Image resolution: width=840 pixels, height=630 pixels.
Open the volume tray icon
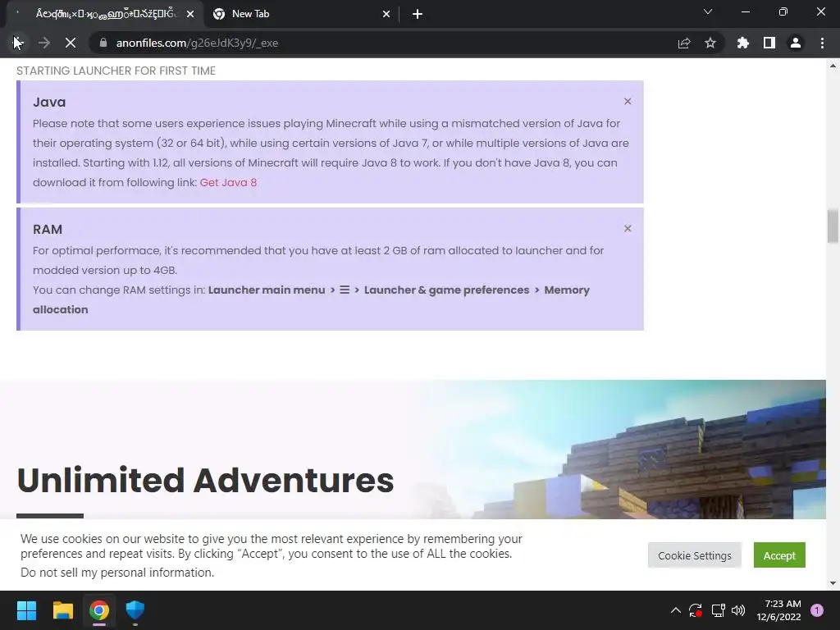tap(738, 610)
